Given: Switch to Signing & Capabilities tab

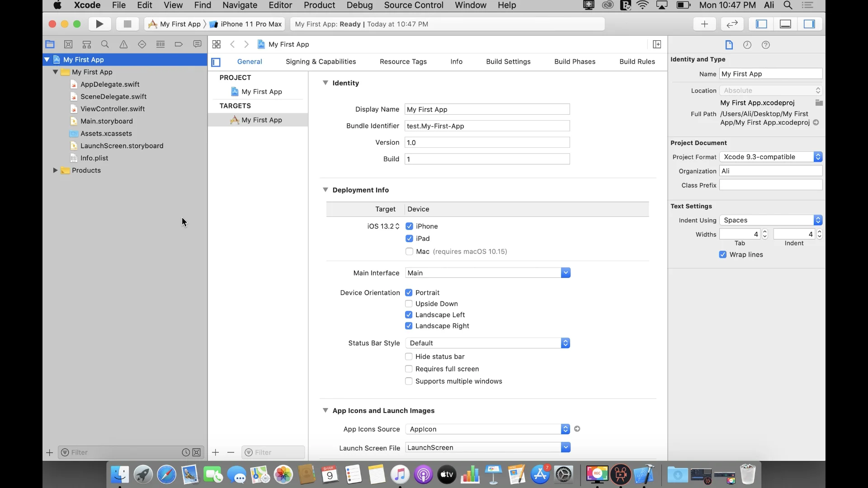Looking at the screenshot, I should pos(321,61).
